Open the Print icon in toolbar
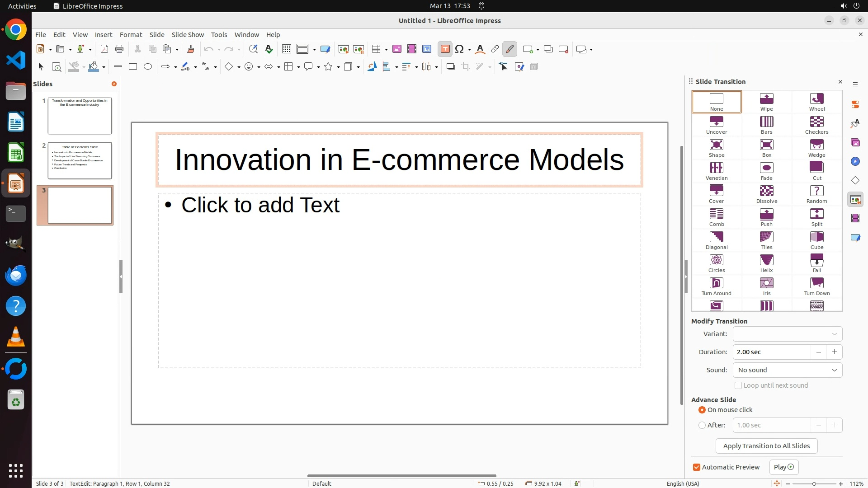Image resolution: width=868 pixels, height=488 pixels. (119, 49)
